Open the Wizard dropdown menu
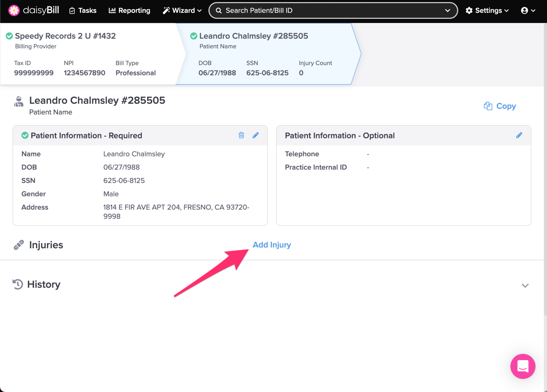The height and width of the screenshot is (392, 547). click(x=182, y=10)
